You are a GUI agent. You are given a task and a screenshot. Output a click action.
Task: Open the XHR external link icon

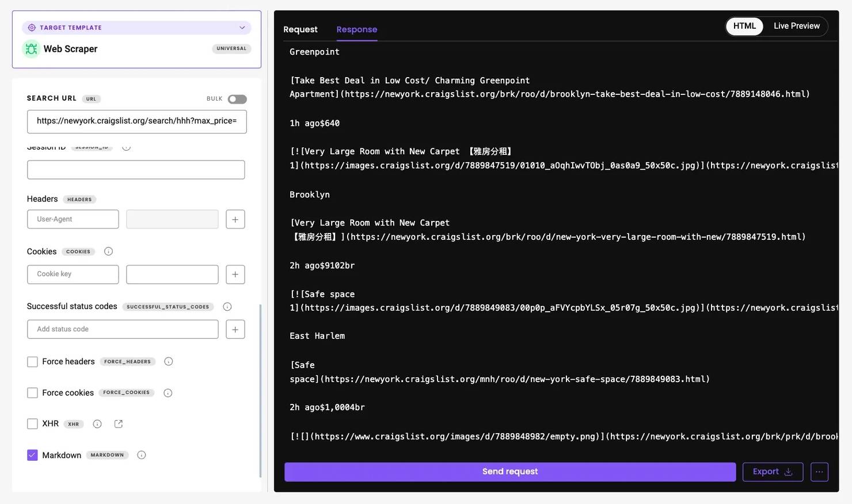point(119,424)
